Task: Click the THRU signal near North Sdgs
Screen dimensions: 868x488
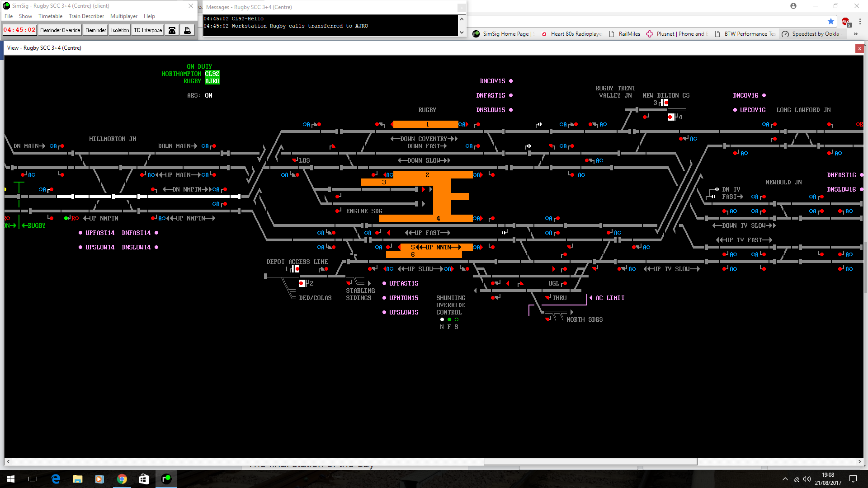Action: pos(548,297)
